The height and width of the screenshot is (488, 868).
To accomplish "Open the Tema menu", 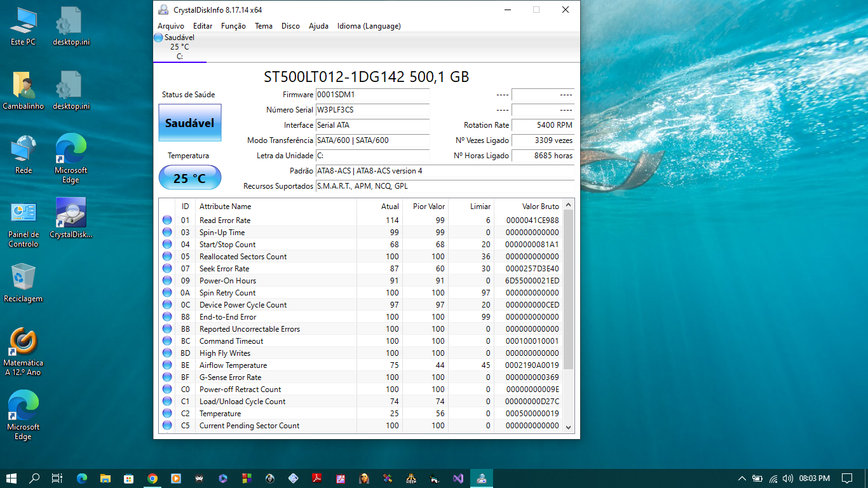I will [264, 26].
